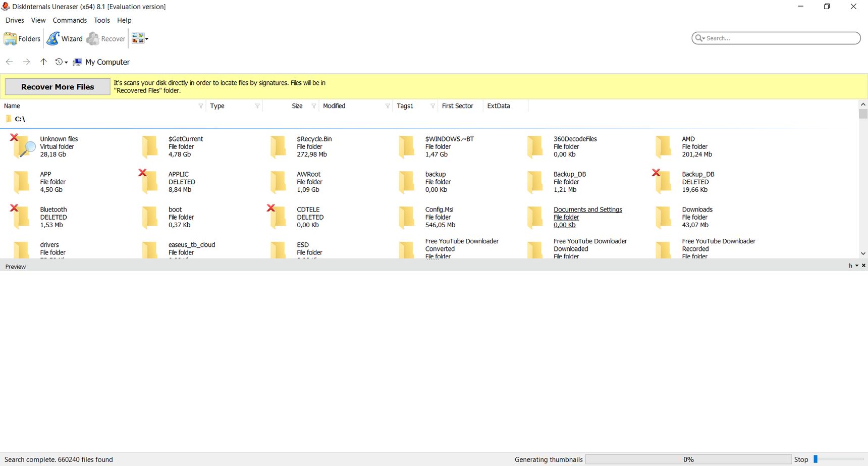Go forward with the forward arrow

(x=26, y=62)
